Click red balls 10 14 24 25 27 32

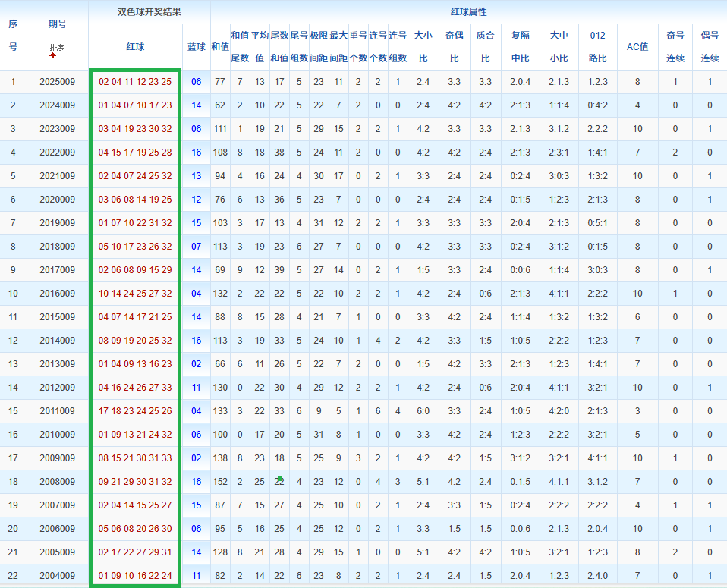(135, 294)
